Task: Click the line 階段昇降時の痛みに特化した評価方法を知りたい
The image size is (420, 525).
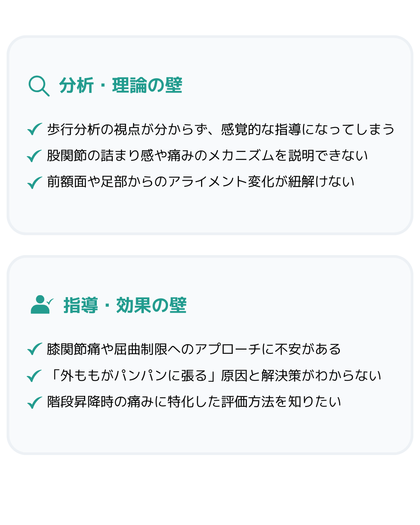Action: tap(194, 402)
